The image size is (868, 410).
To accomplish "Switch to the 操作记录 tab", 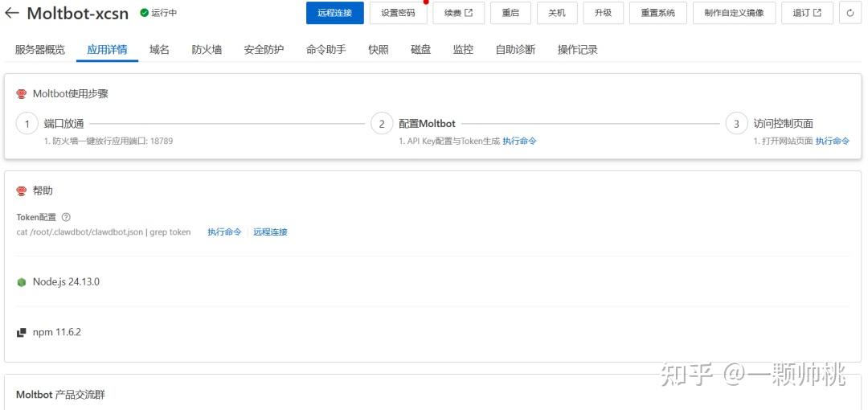I will [578, 49].
